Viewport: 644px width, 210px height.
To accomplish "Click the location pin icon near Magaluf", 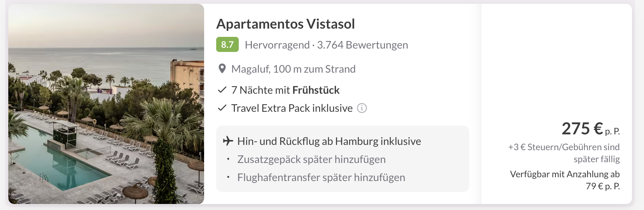I will (222, 69).
